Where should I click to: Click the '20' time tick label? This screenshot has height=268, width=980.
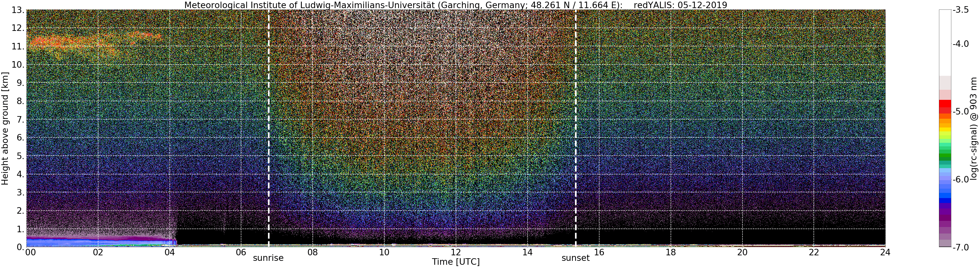742,252
